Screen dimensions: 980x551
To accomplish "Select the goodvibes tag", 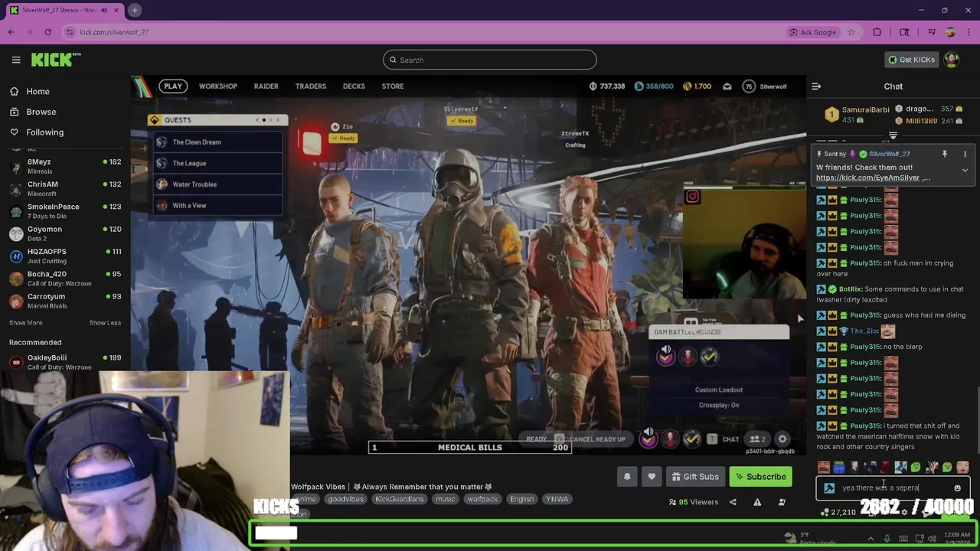I will (345, 499).
